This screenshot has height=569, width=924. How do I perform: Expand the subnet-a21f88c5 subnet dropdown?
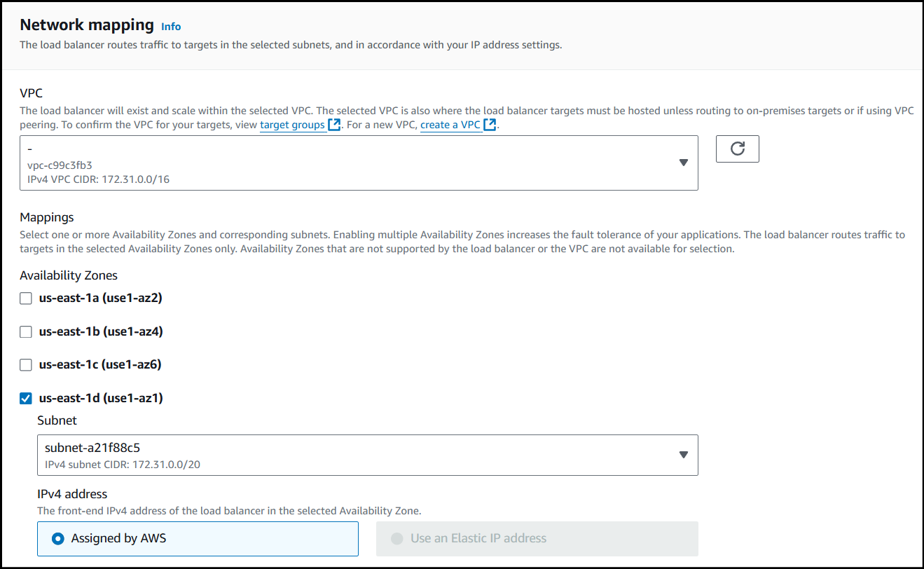(x=350, y=455)
